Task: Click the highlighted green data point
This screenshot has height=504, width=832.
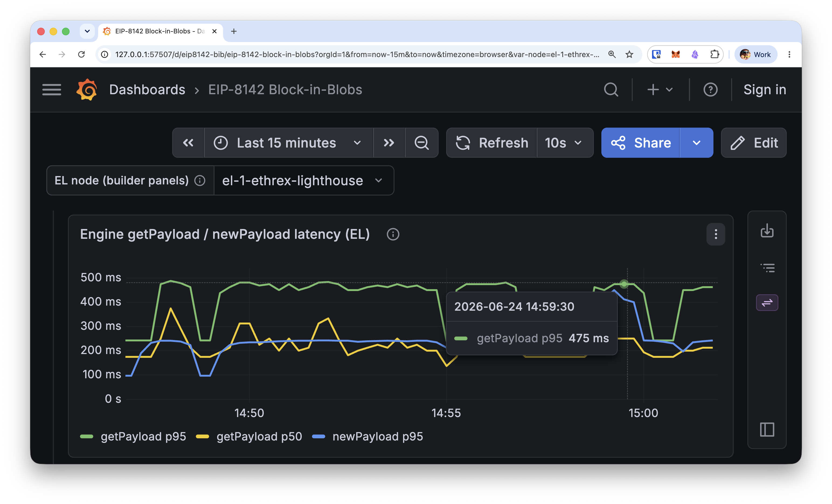Action: click(x=624, y=284)
